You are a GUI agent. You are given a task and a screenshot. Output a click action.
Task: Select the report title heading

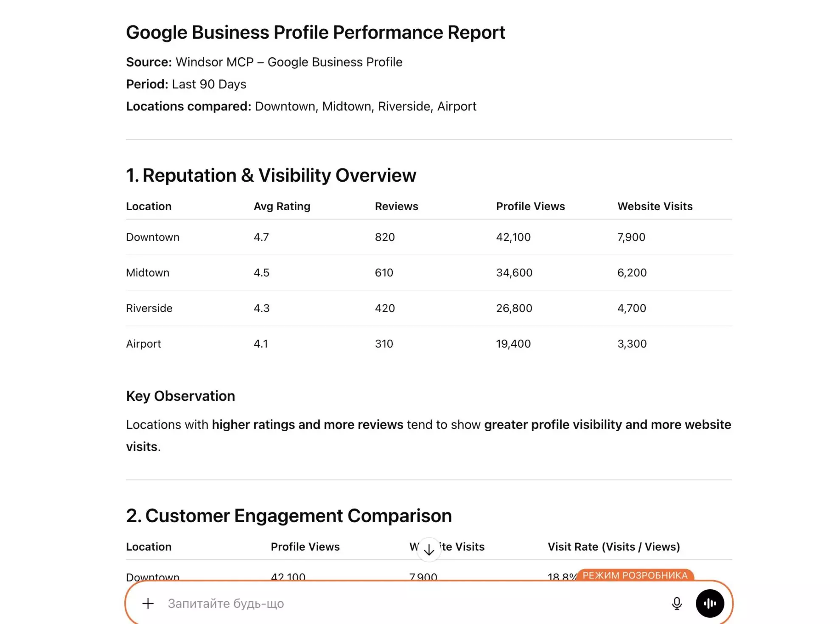[x=315, y=32]
